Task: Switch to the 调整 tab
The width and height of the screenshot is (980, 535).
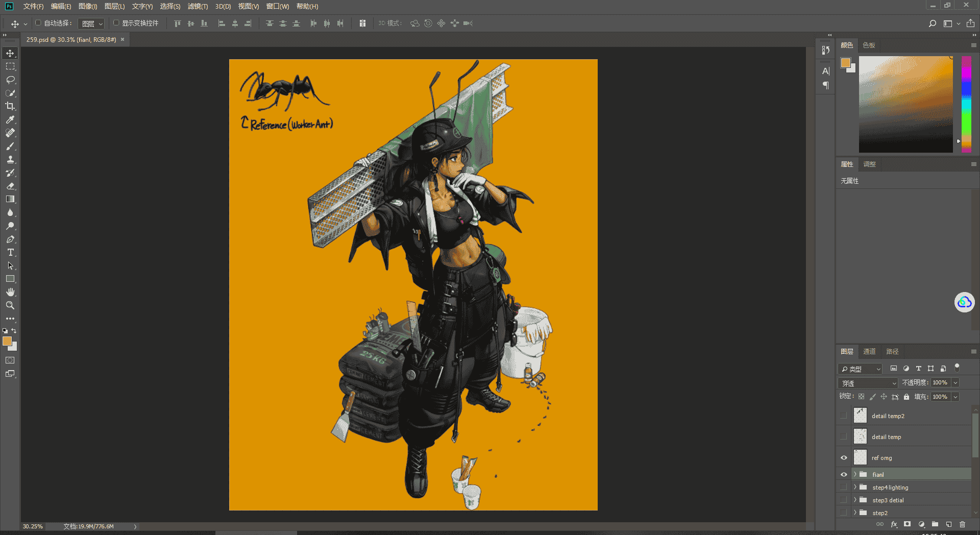Action: pyautogui.click(x=869, y=164)
